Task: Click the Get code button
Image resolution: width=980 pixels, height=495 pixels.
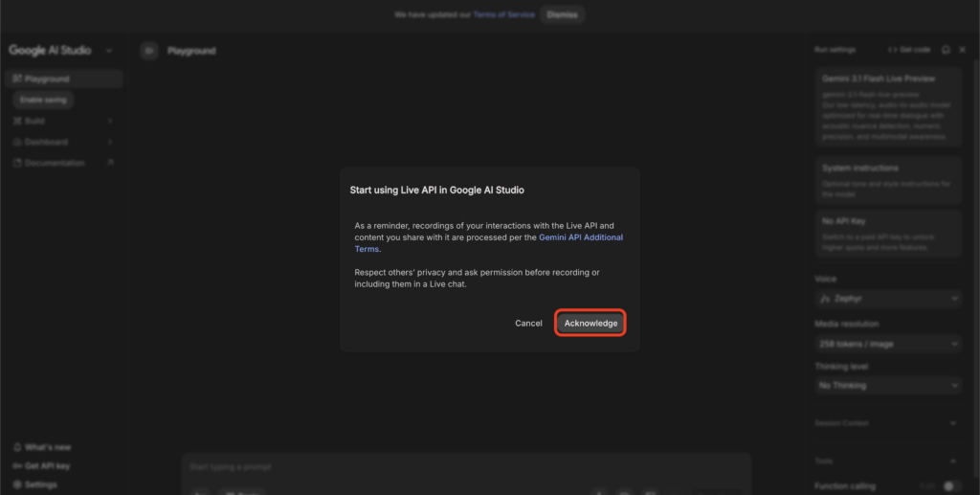Action: click(x=909, y=50)
